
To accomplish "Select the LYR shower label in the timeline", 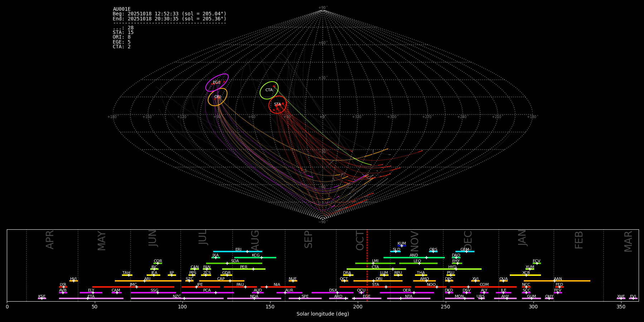I will click(x=63, y=285).
